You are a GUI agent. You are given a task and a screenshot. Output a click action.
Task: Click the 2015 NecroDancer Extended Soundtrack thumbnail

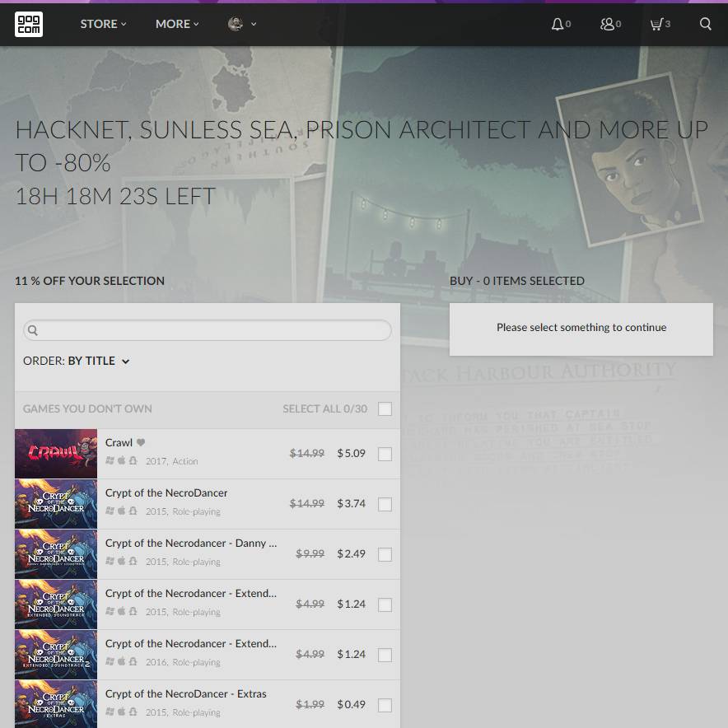[x=56, y=604]
